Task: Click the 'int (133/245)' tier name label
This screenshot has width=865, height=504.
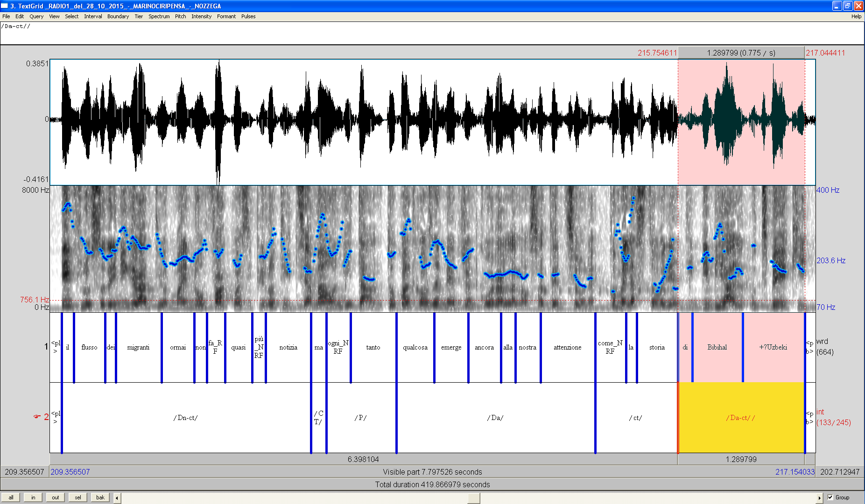Action: pos(834,417)
